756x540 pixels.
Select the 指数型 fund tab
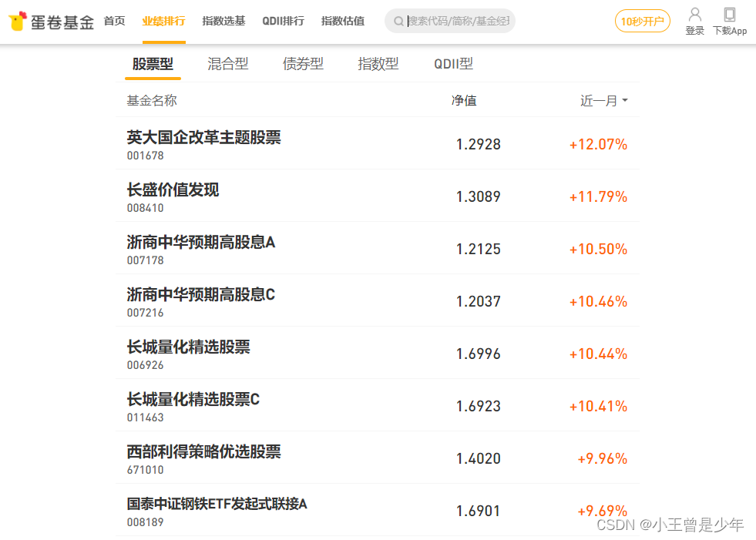[378, 64]
